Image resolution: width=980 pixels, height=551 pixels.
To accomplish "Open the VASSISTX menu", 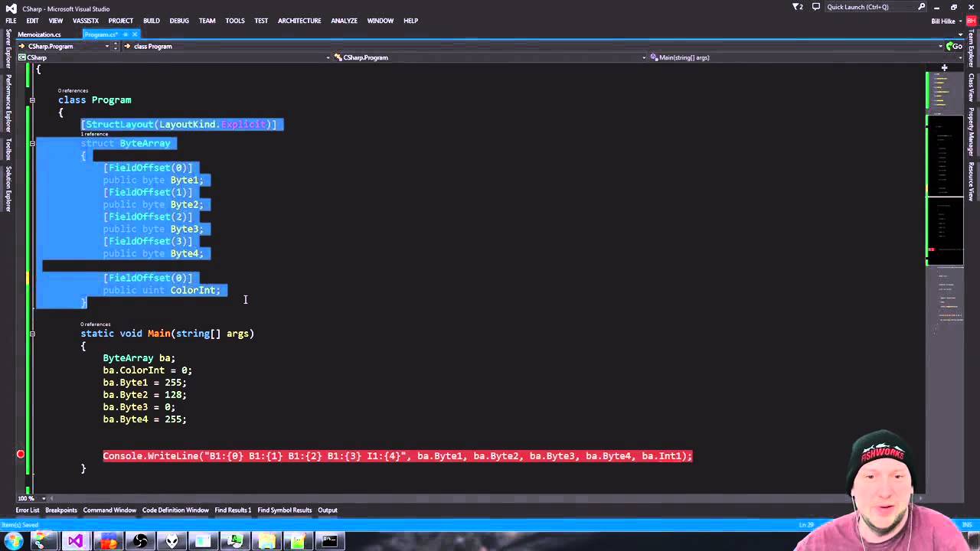I will pos(85,21).
